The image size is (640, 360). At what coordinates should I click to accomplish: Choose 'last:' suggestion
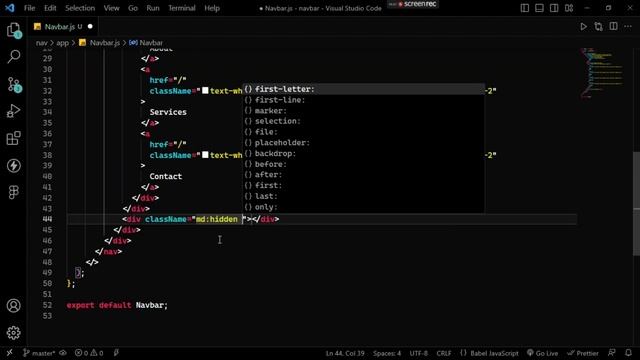click(364, 196)
